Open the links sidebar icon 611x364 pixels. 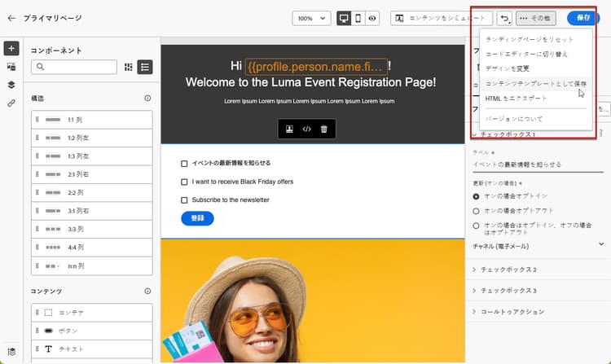pyautogui.click(x=11, y=103)
